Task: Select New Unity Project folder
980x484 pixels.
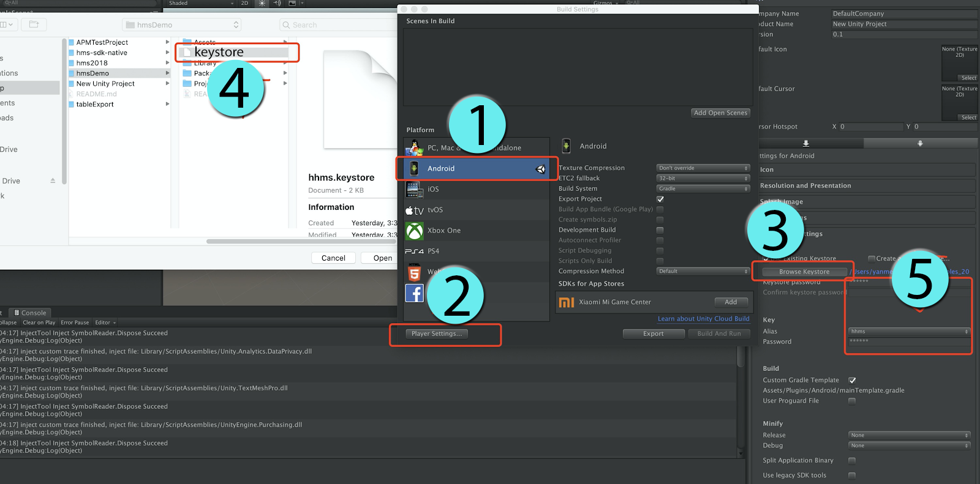Action: point(119,84)
